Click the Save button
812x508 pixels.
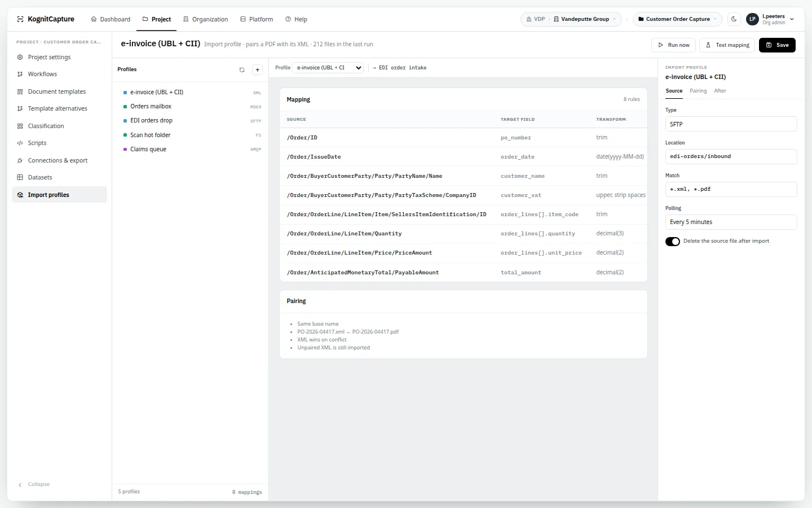(777, 45)
